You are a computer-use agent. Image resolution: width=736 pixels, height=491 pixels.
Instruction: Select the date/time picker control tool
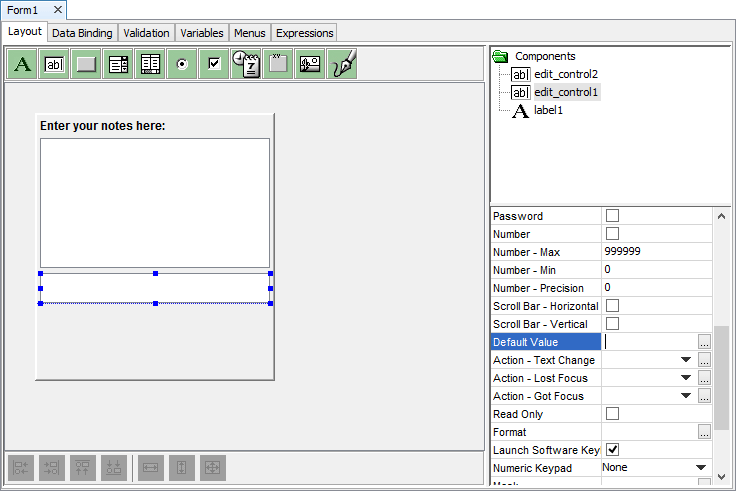(246, 64)
